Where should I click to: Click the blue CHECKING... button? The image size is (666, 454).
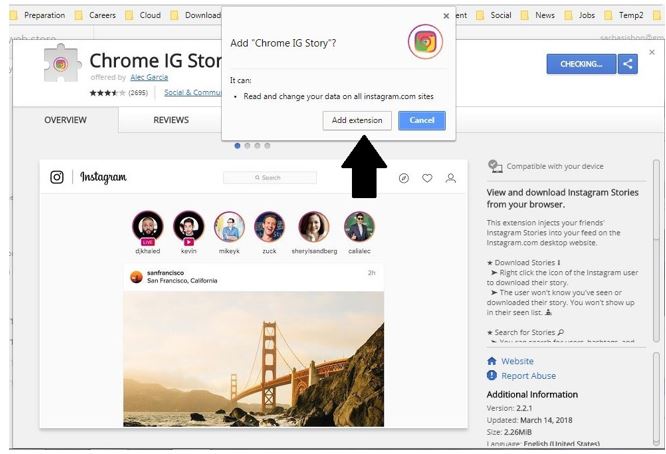(x=581, y=64)
